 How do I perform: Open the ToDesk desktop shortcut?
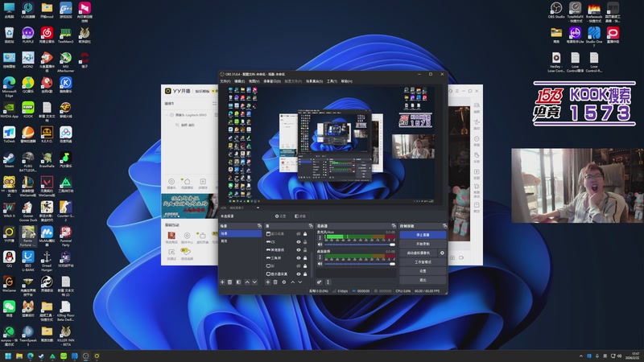coord(9,134)
